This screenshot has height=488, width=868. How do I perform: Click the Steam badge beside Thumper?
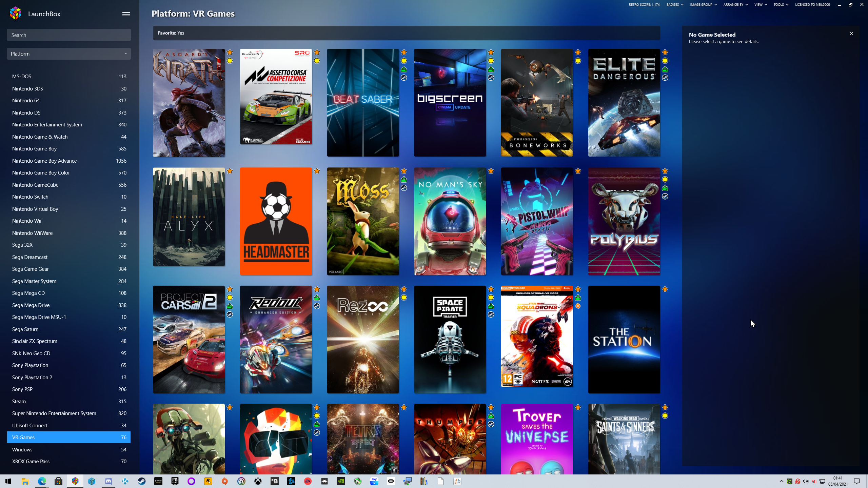click(x=491, y=424)
